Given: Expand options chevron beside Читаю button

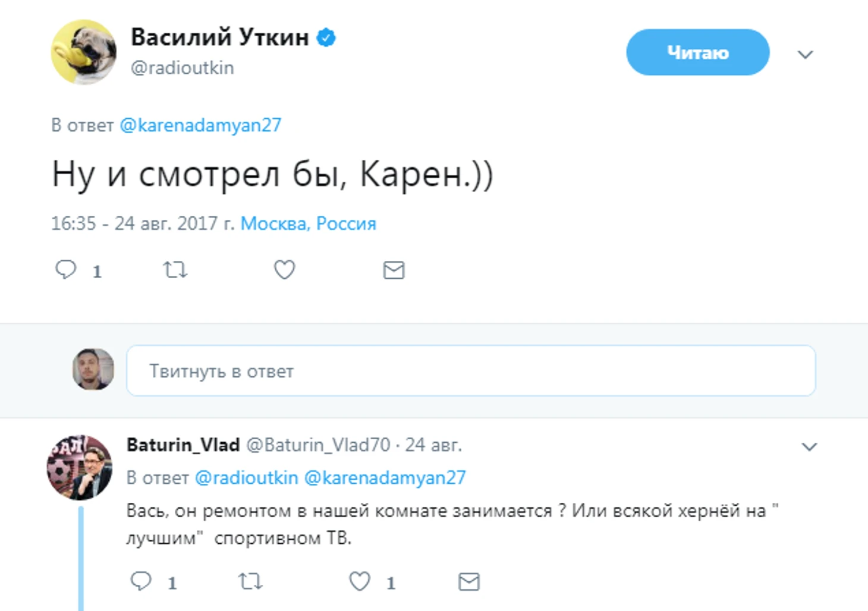Looking at the screenshot, I should tap(805, 55).
